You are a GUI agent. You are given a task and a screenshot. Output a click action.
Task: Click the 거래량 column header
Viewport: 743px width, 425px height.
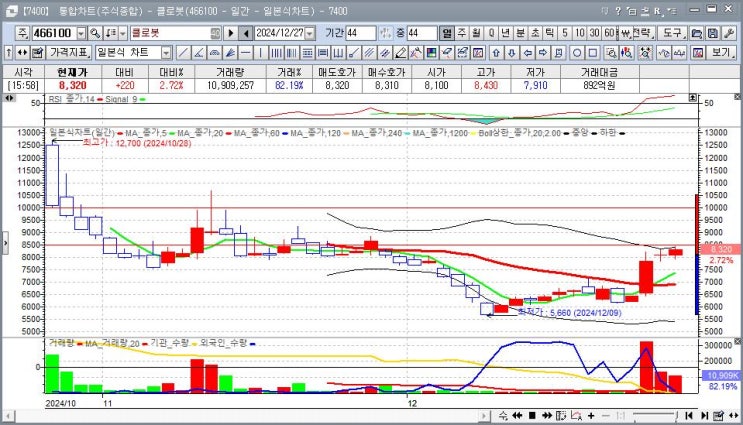(x=230, y=72)
